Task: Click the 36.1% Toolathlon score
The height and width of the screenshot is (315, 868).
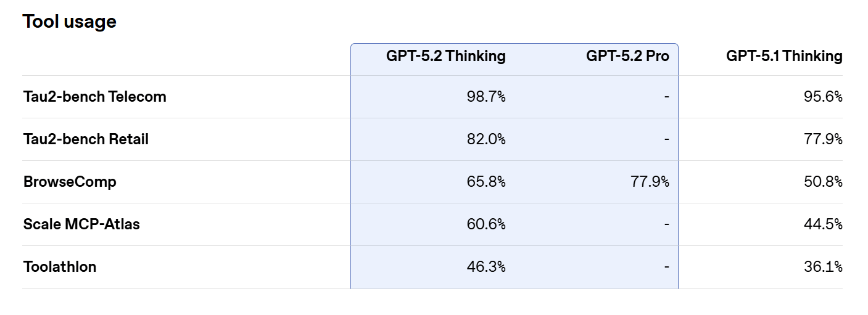Action: (824, 267)
